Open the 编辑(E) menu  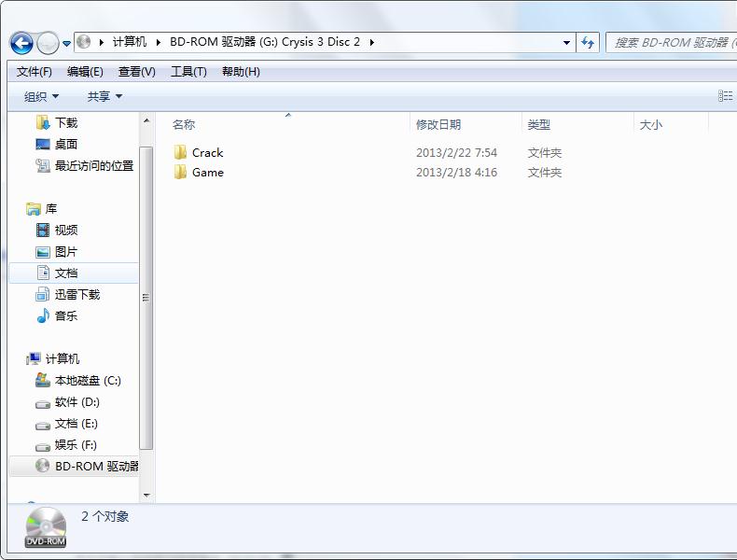click(85, 72)
